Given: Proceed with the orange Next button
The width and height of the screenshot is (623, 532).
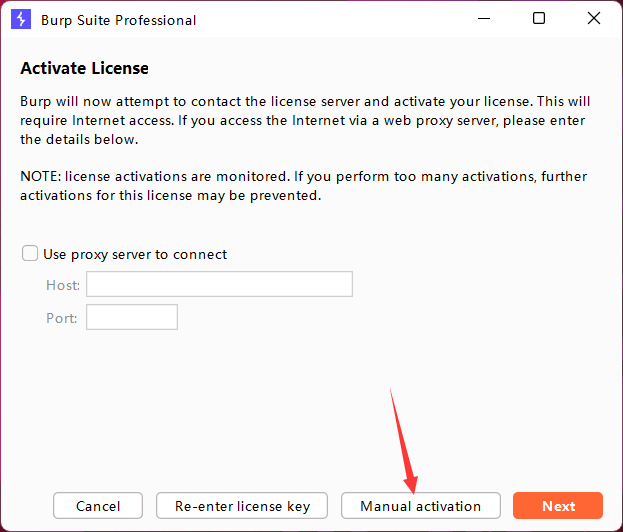Looking at the screenshot, I should coord(558,506).
